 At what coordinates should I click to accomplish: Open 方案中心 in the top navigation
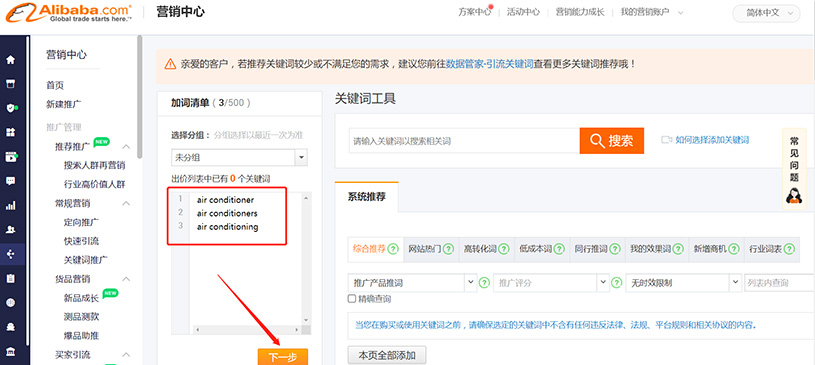click(474, 12)
